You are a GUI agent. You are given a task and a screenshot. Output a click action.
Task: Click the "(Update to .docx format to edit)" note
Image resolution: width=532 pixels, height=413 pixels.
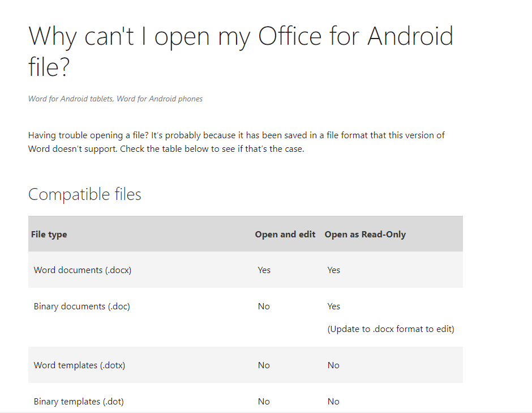[x=391, y=329]
